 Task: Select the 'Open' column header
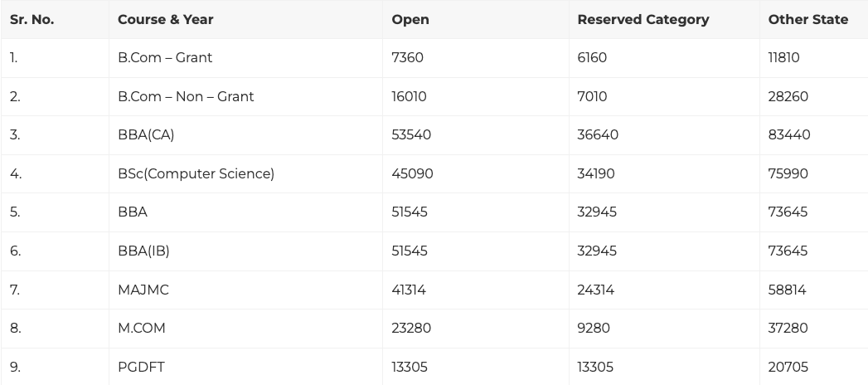click(410, 19)
